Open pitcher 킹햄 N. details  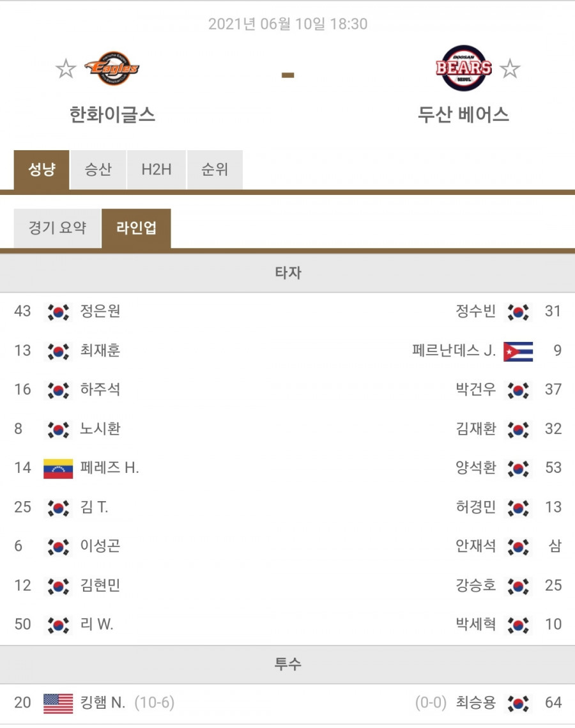[103, 702]
